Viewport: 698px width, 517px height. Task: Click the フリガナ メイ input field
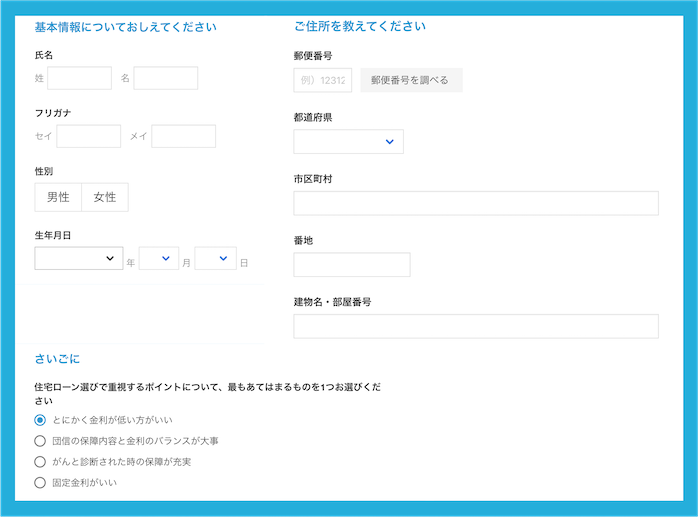pyautogui.click(x=183, y=136)
